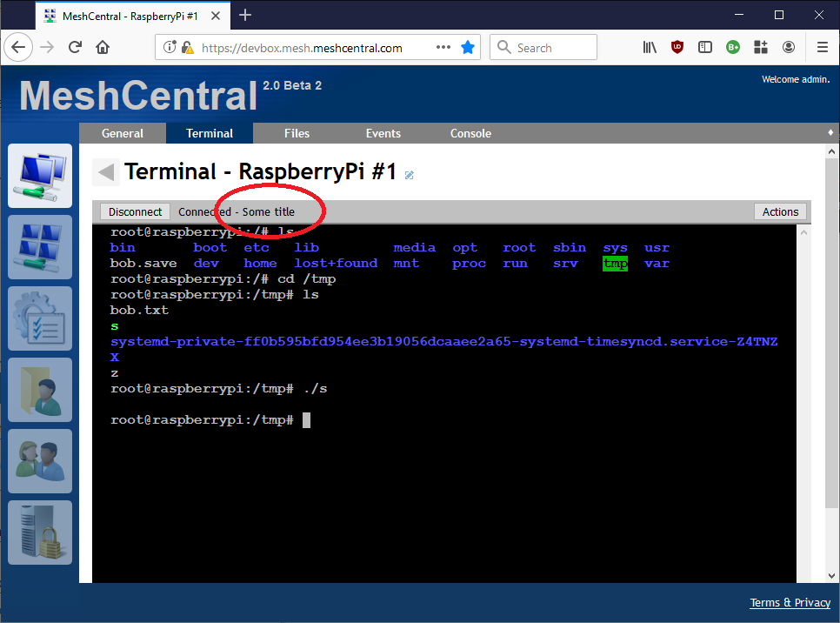Toggle the bookmark star for this page
This screenshot has width=840, height=623.
pos(468,47)
